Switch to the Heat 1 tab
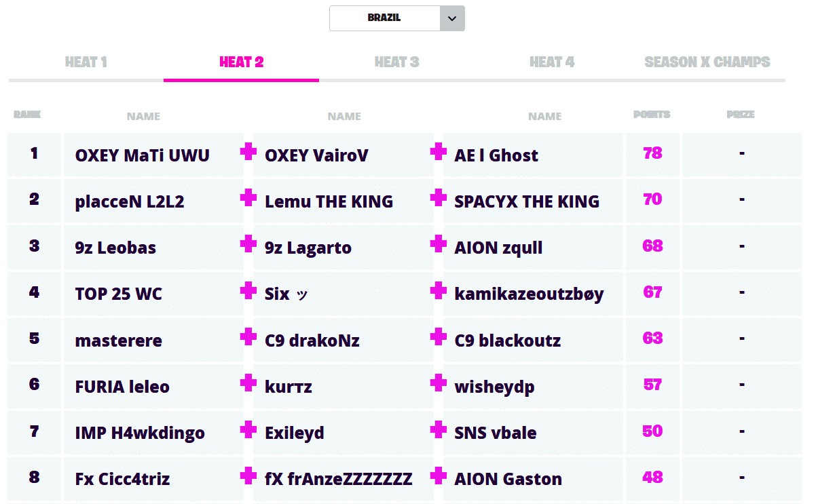The width and height of the screenshot is (816, 504). [86, 62]
